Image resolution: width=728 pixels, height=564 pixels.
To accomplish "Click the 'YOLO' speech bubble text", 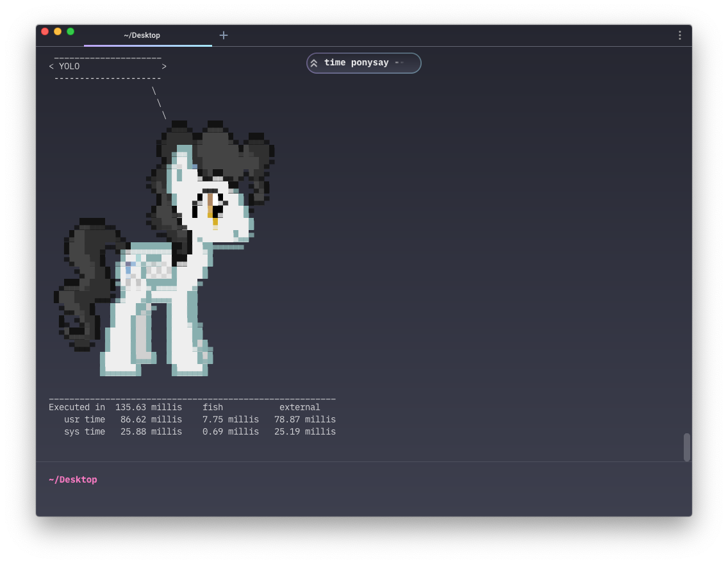I will tap(69, 67).
